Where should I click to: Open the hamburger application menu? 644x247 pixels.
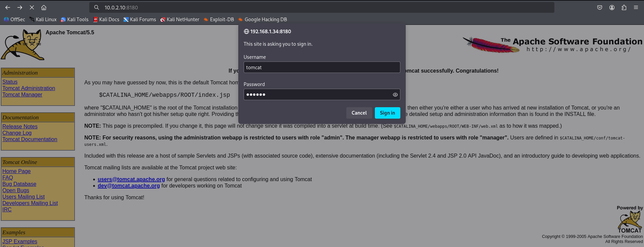[x=636, y=7]
